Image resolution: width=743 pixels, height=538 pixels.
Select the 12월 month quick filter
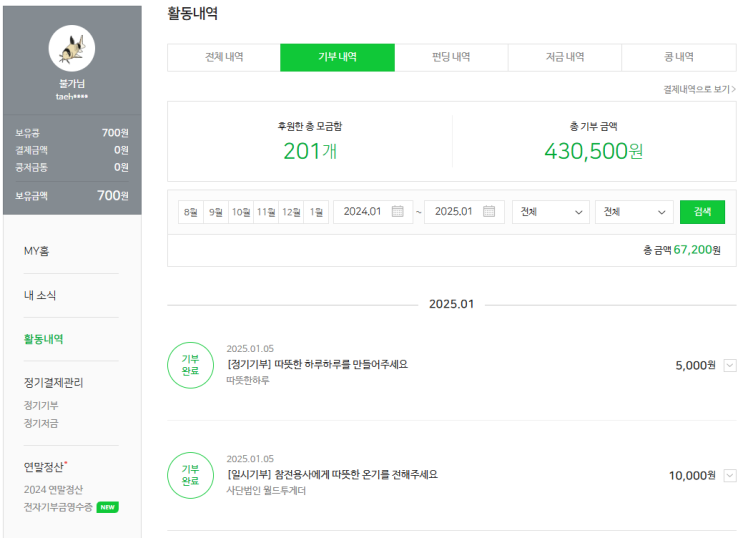(291, 212)
